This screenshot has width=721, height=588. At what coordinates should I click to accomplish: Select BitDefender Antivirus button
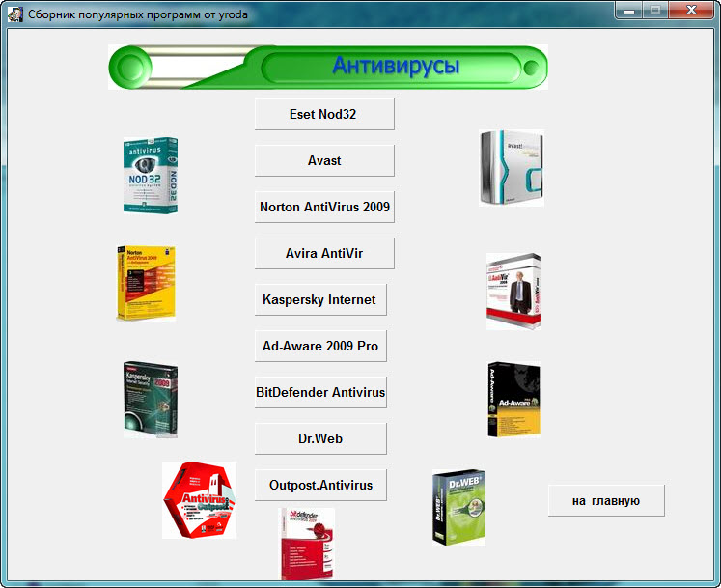[x=320, y=392]
